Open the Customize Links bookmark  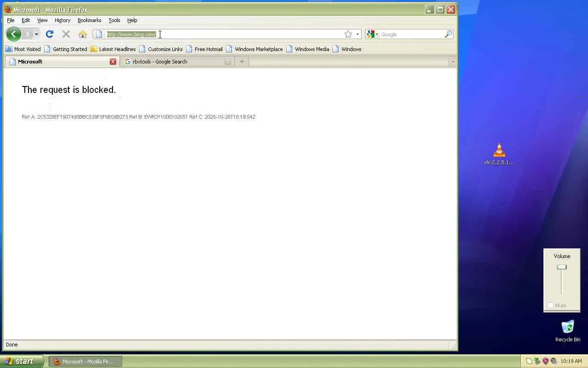point(161,49)
